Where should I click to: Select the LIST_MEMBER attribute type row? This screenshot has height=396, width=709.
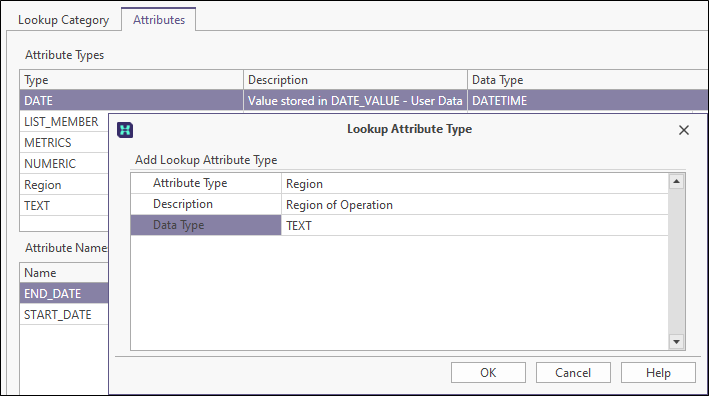coord(64,122)
